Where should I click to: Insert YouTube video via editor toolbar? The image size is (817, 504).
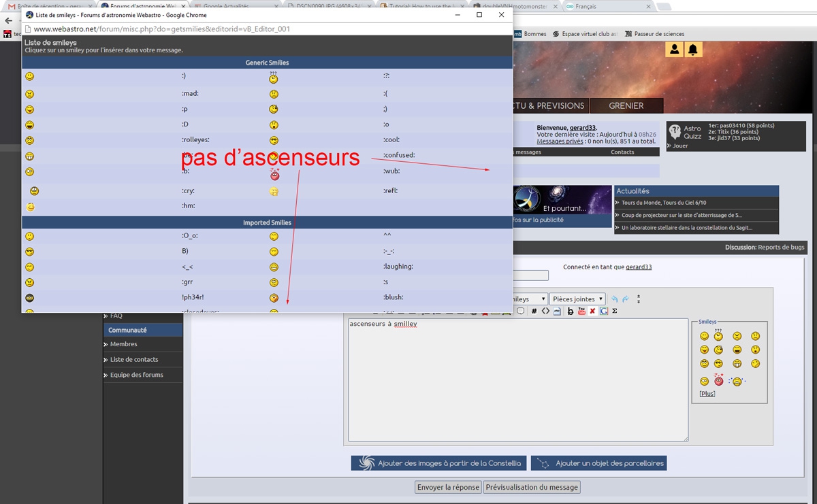pyautogui.click(x=581, y=312)
